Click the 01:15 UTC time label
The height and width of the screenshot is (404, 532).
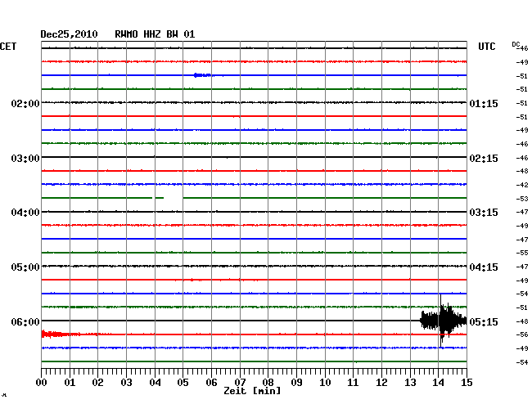click(x=484, y=103)
